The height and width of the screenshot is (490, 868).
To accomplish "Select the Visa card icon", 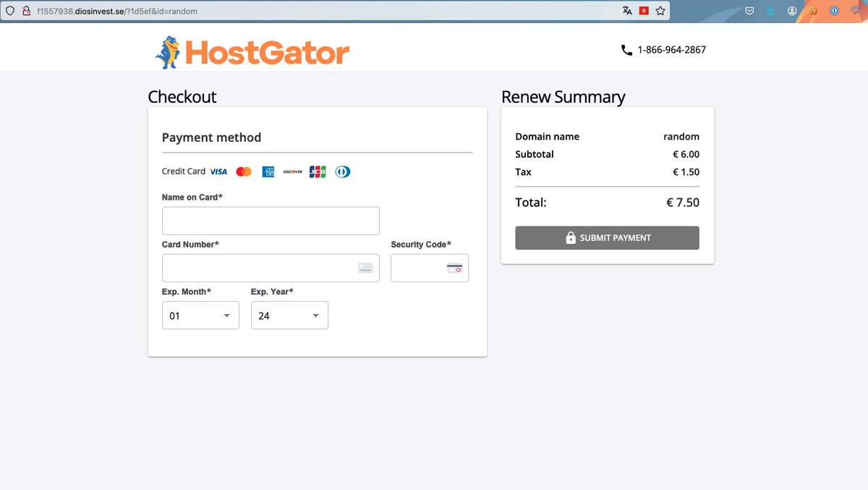I will (218, 171).
